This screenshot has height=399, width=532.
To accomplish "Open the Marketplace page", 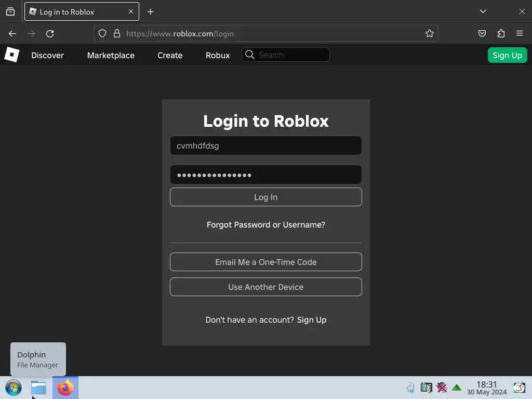I will pyautogui.click(x=111, y=55).
